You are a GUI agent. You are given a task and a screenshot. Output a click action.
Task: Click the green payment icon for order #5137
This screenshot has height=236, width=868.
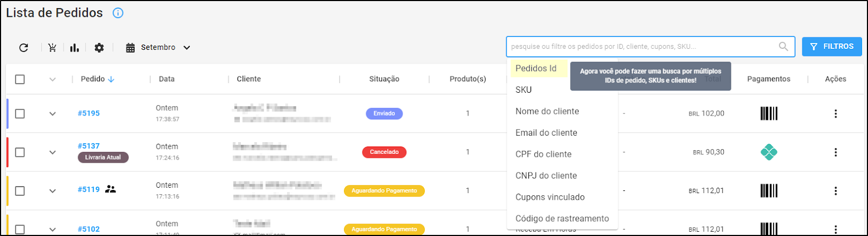(769, 152)
